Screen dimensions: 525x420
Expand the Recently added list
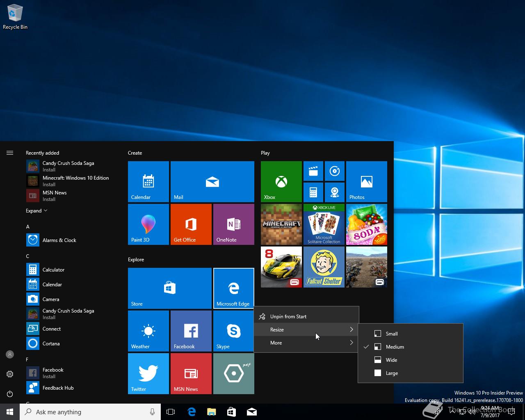(37, 211)
